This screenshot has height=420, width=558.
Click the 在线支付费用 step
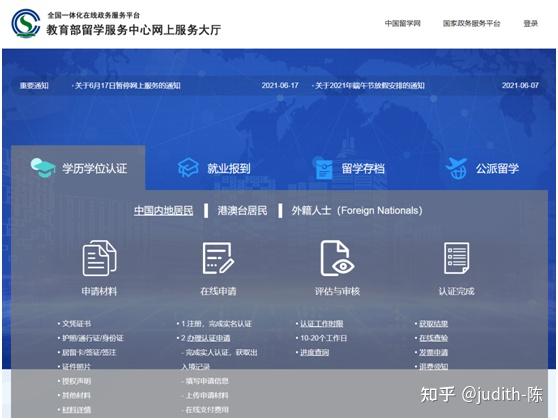(x=207, y=410)
